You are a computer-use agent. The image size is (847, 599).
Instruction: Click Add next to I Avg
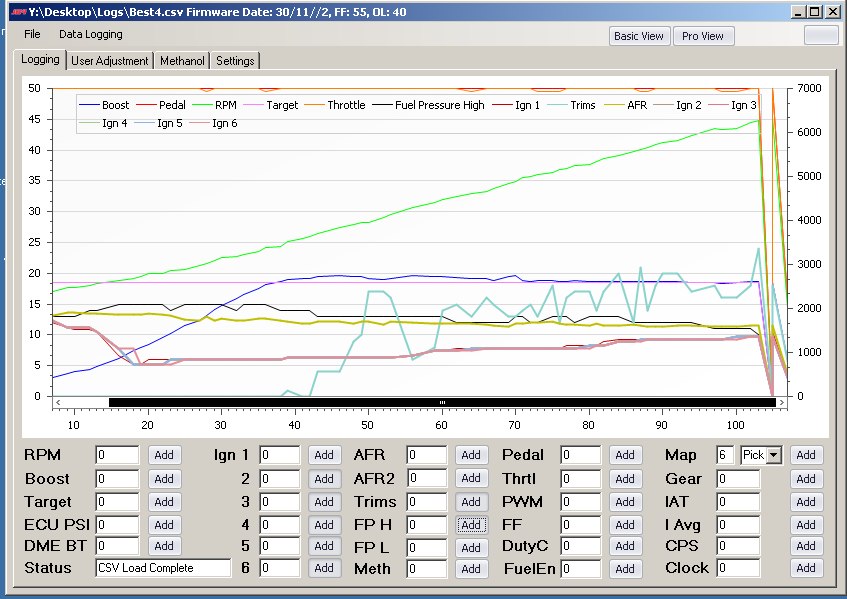(806, 525)
